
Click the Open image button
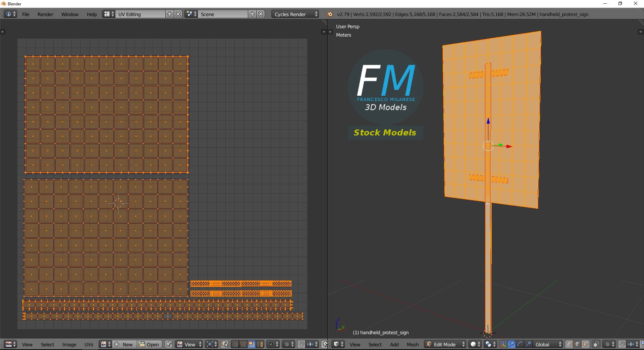click(x=150, y=344)
